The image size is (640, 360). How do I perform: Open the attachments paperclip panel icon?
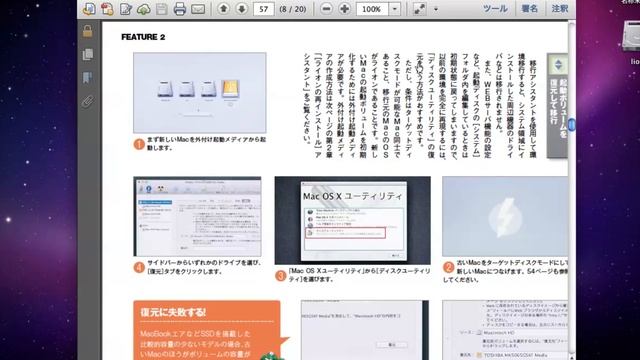pos(87,101)
